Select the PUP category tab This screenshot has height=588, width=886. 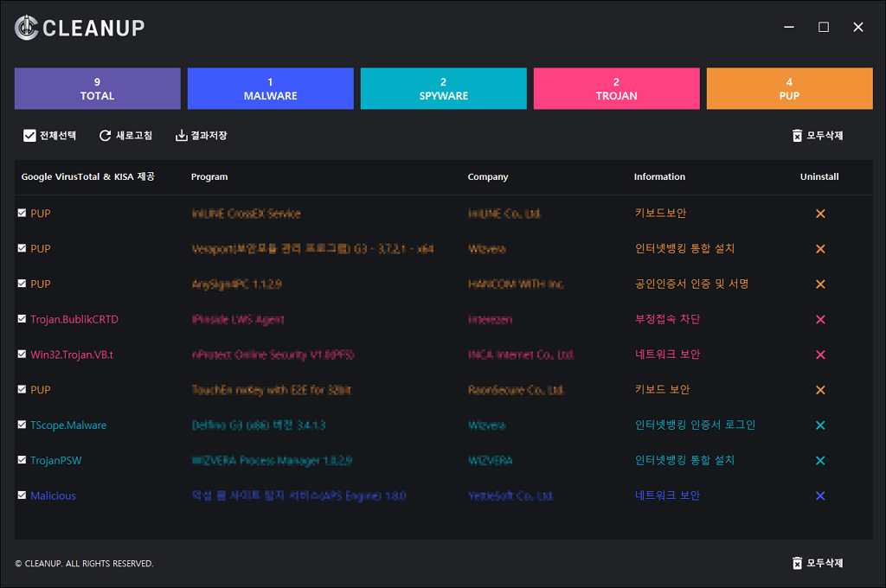(x=789, y=89)
